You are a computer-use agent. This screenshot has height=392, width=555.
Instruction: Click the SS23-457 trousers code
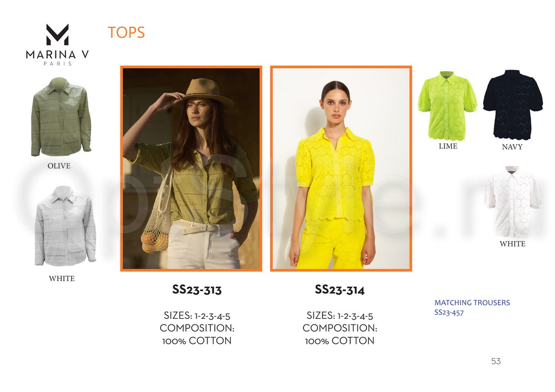449,313
